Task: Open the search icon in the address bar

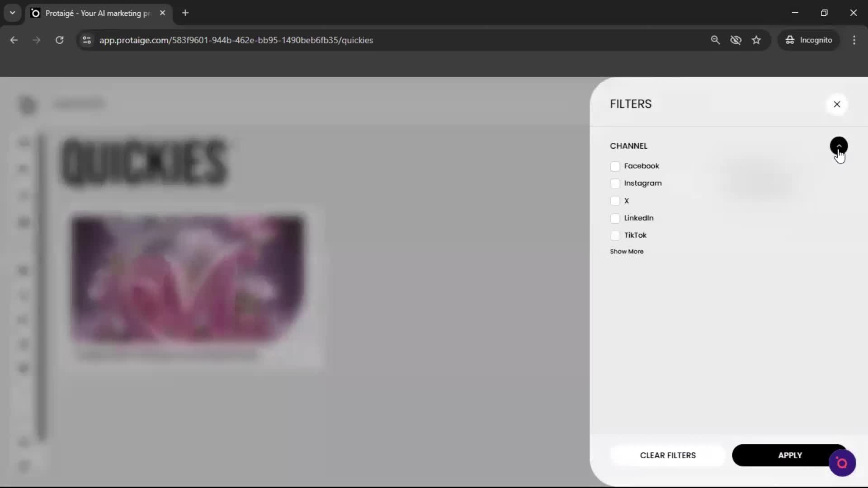Action: tap(716, 40)
